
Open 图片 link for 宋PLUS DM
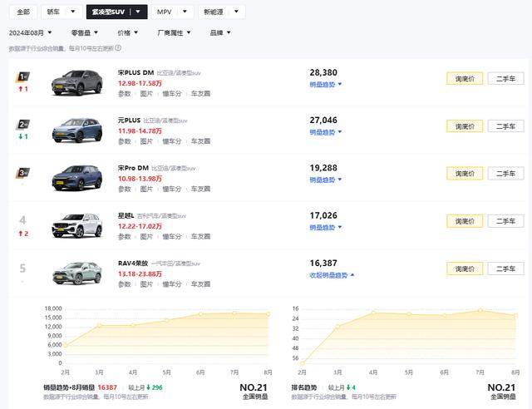[146, 94]
